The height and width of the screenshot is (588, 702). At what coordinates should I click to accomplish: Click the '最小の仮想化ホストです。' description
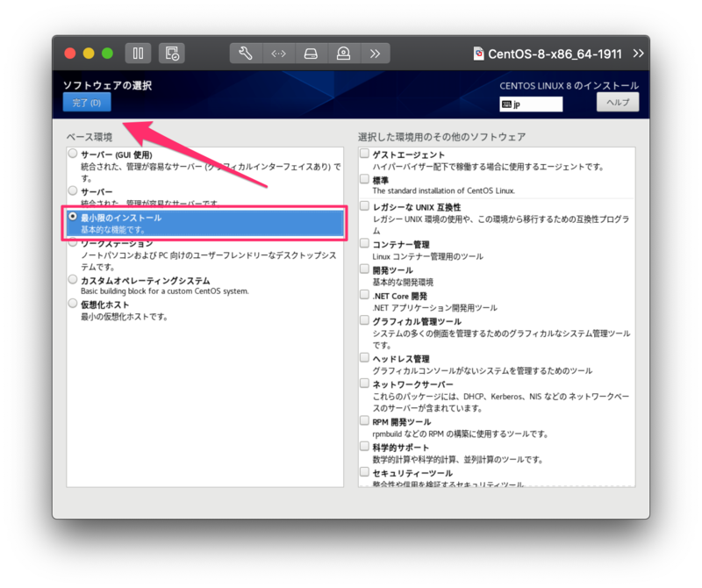[125, 317]
